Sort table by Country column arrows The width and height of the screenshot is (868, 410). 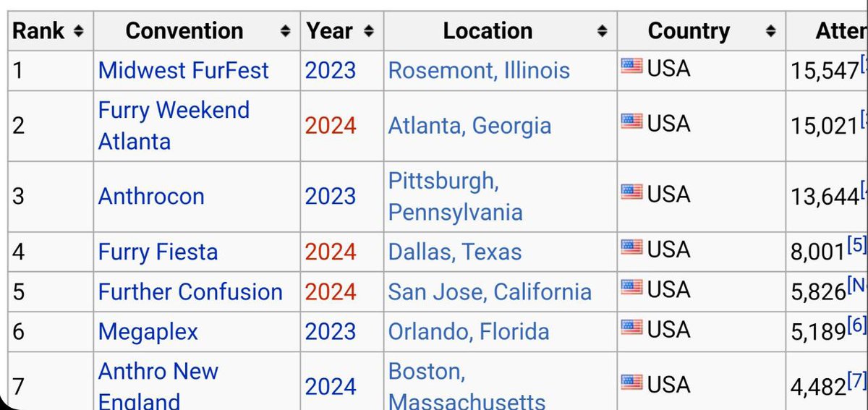[770, 31]
